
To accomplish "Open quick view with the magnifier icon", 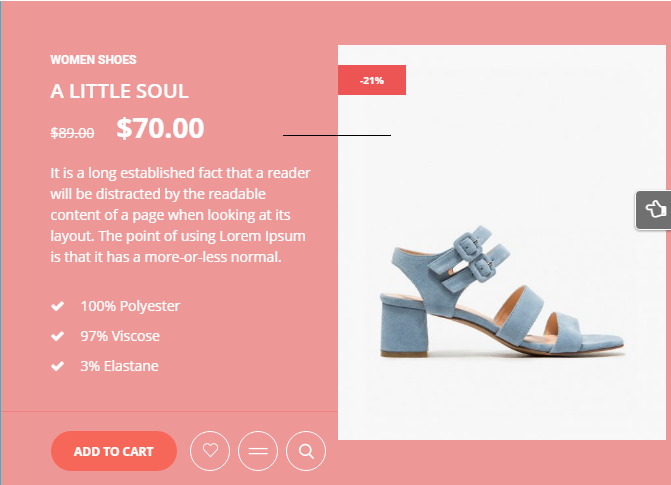I will click(306, 451).
